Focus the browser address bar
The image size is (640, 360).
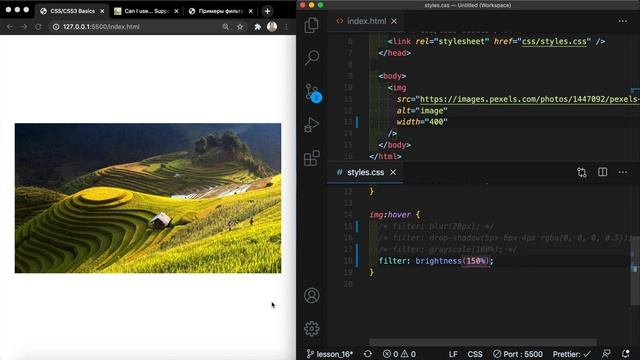139,27
